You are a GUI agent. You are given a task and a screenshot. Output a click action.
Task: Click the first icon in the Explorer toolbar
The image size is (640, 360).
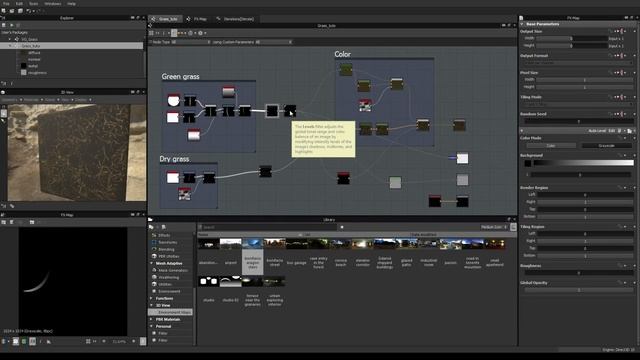pos(4,25)
